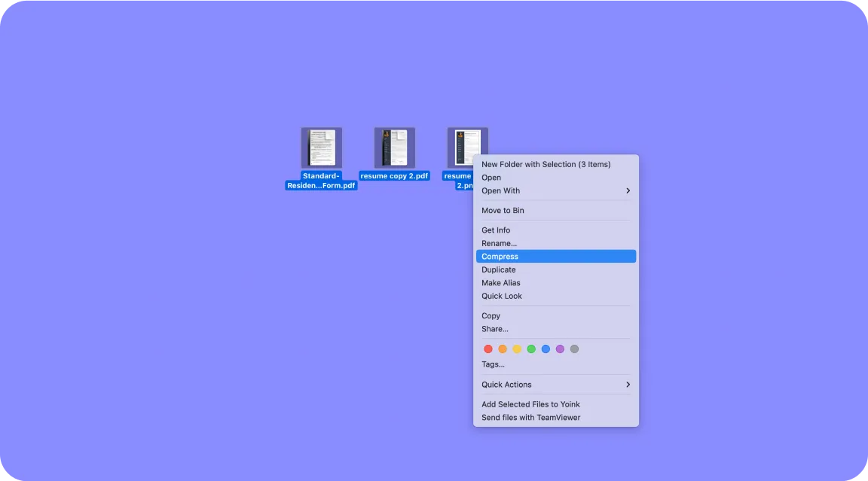Choose Open from the context menu
Viewport: 868px width, 481px height.
[x=556, y=178]
